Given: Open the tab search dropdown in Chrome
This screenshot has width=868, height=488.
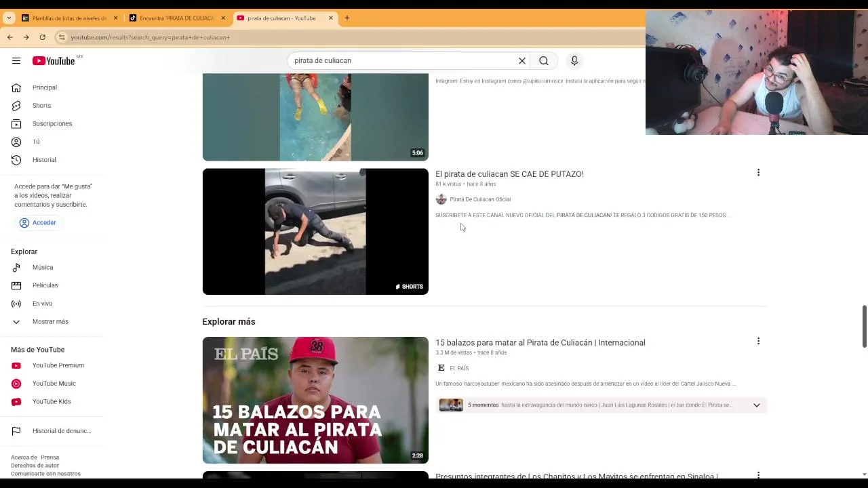Looking at the screenshot, I should (9, 18).
